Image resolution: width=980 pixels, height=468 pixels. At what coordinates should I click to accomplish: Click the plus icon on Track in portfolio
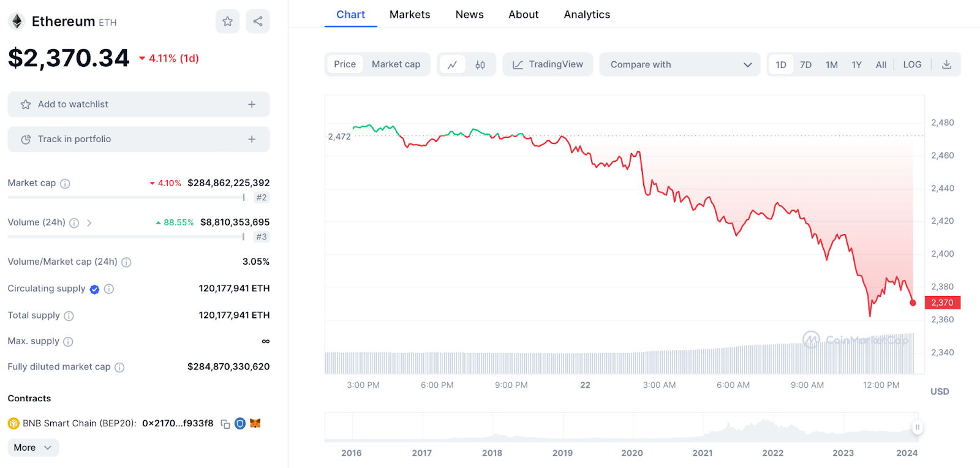coord(252,139)
